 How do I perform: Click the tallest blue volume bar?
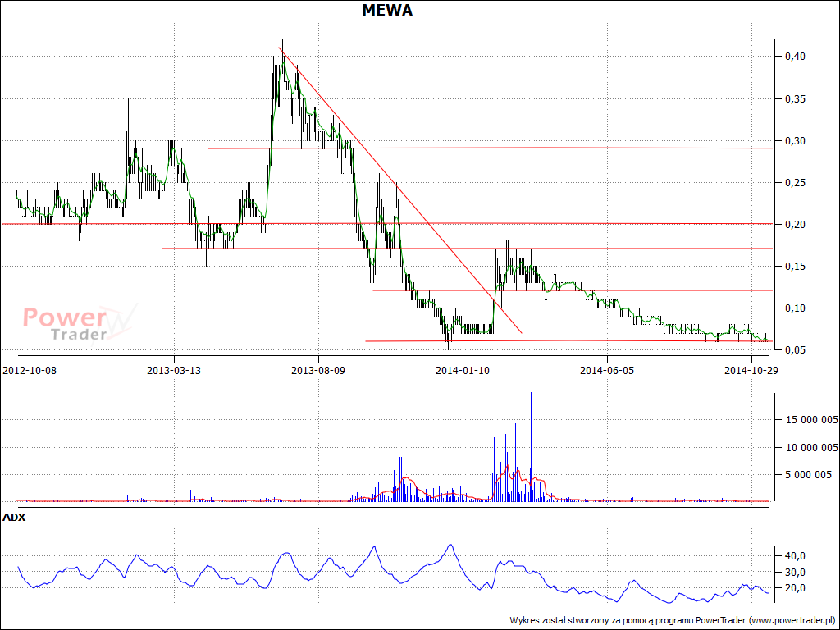(x=531, y=447)
